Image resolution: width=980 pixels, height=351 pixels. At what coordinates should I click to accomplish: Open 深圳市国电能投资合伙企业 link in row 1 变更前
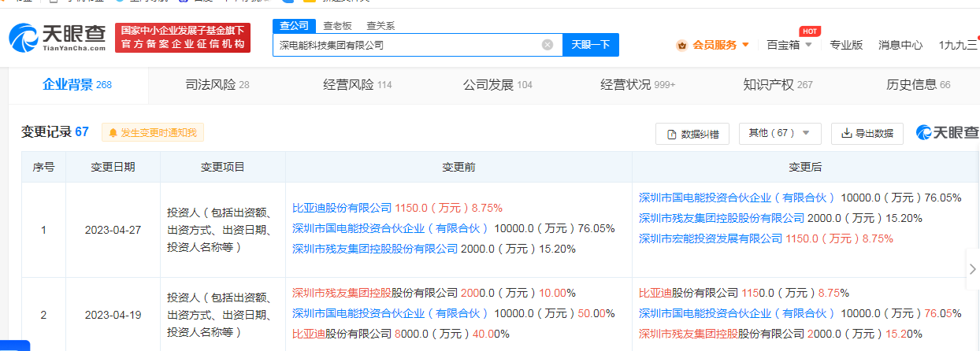click(391, 229)
